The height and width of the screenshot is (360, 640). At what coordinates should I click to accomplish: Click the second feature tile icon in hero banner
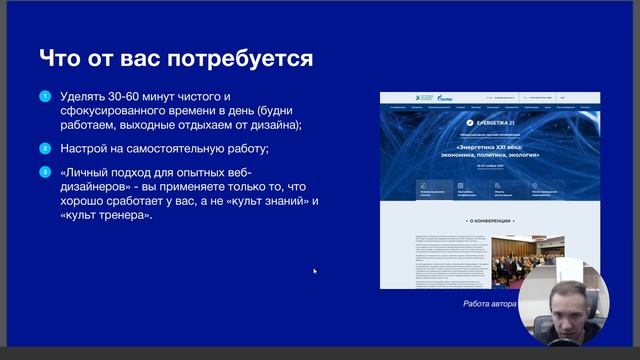(x=460, y=186)
